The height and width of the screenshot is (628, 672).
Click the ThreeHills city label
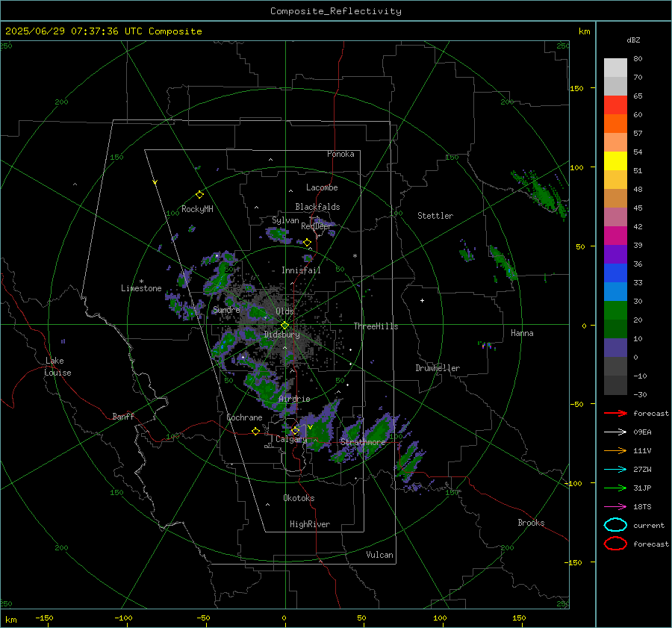pos(376,326)
